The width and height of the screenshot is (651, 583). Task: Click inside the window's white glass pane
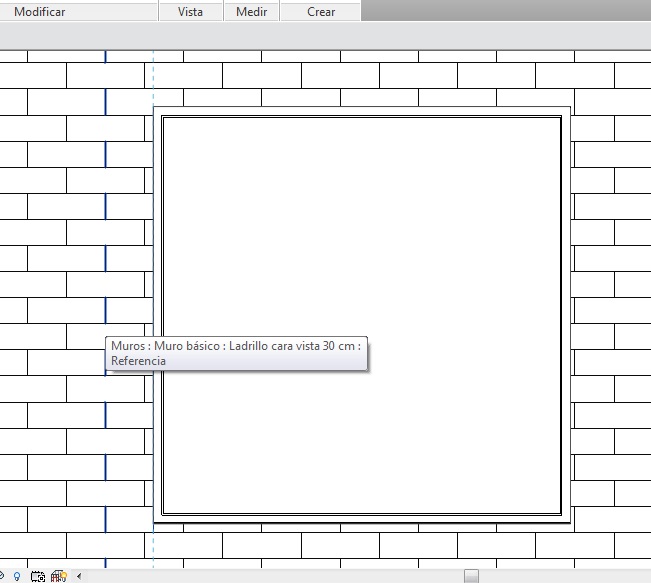360,250
